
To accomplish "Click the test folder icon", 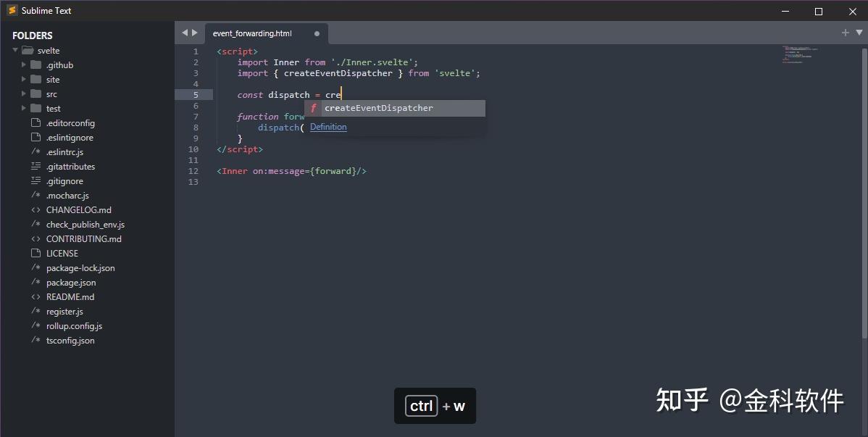I will [x=36, y=108].
